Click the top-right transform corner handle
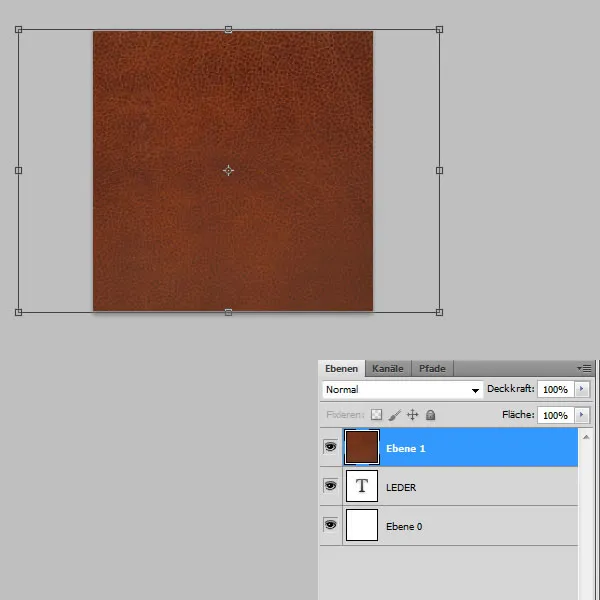Screen dimensions: 600x600 (x=439, y=30)
